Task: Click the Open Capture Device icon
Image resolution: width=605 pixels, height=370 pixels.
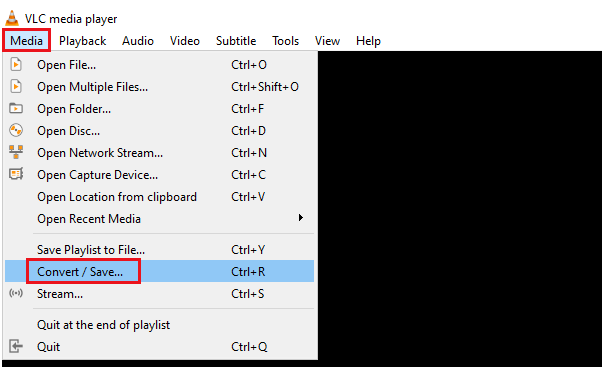Action: coord(16,174)
